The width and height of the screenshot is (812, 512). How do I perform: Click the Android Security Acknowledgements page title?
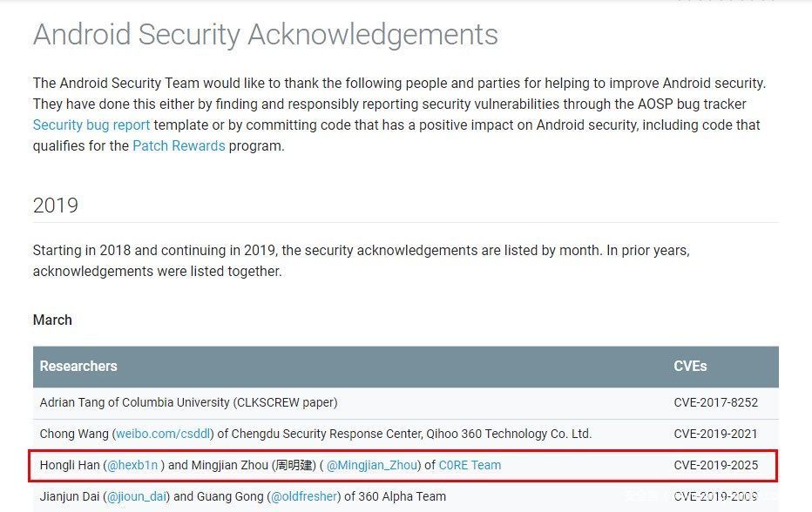pos(266,35)
